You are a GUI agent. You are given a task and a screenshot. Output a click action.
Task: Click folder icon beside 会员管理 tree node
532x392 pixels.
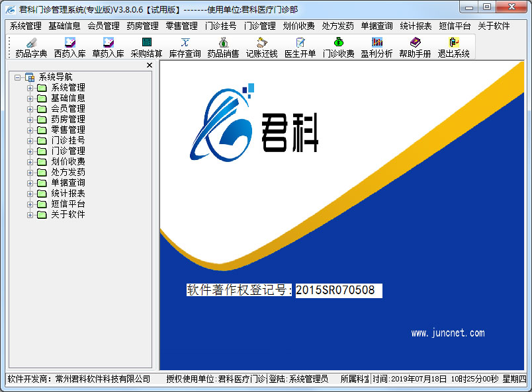pyautogui.click(x=42, y=109)
